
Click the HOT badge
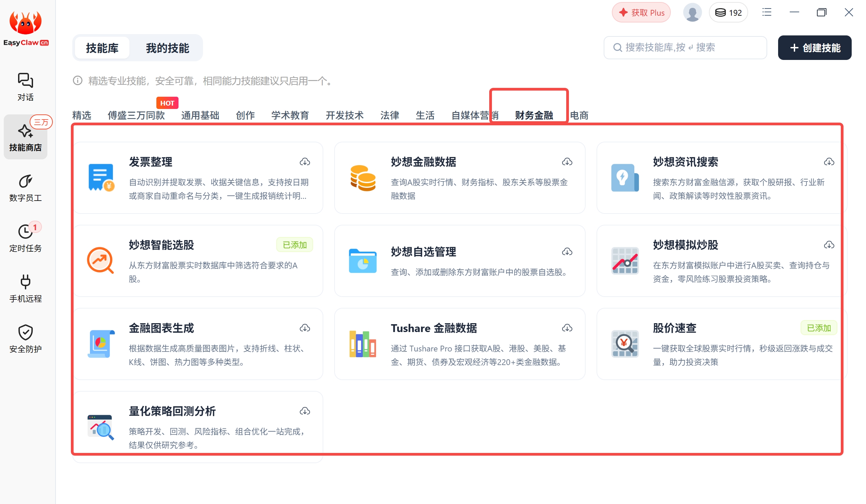(167, 103)
